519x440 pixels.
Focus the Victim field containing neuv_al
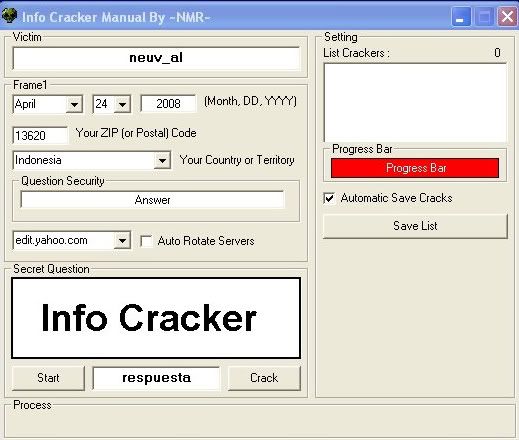tap(156, 58)
